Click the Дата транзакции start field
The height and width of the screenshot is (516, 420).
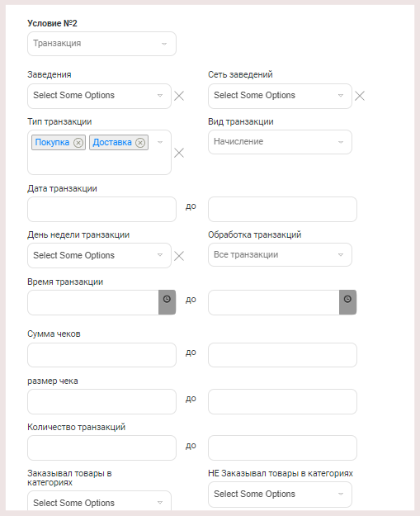tap(101, 210)
